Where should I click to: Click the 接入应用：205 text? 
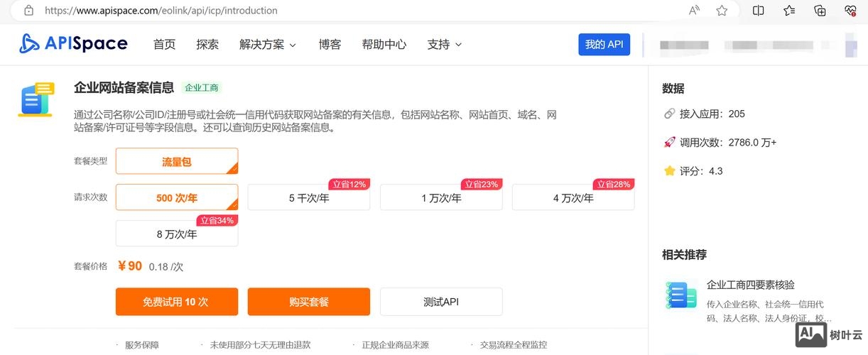coord(712,114)
